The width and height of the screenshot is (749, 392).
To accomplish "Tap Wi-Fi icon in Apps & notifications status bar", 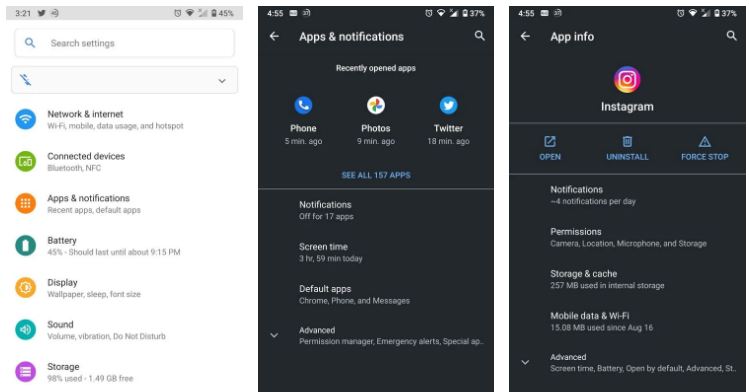I will [x=441, y=13].
